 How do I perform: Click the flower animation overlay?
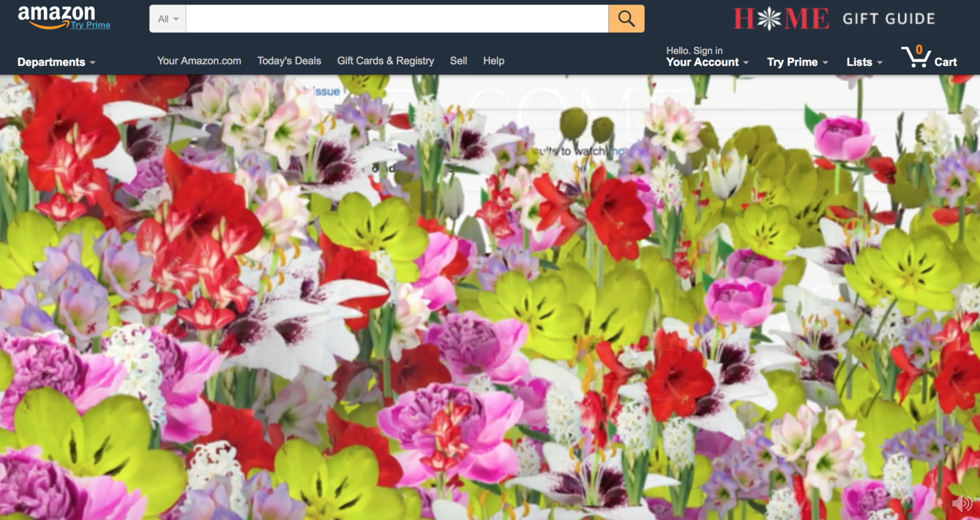pyautogui.click(x=489, y=297)
